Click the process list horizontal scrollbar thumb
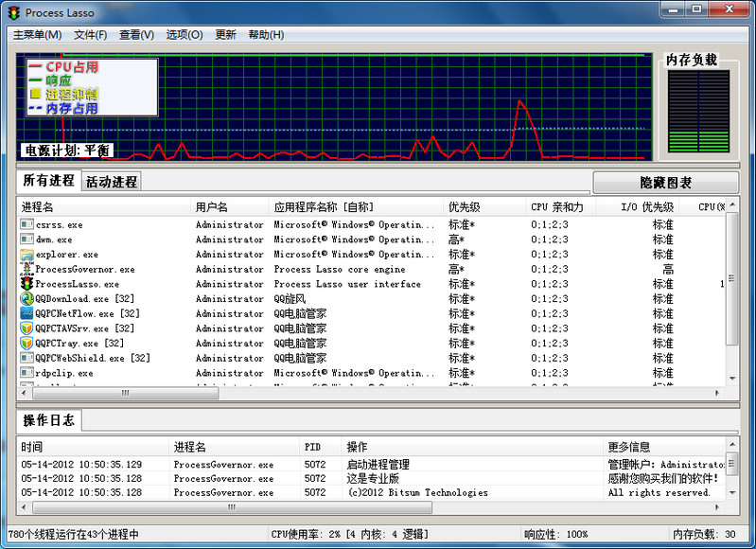 point(125,393)
